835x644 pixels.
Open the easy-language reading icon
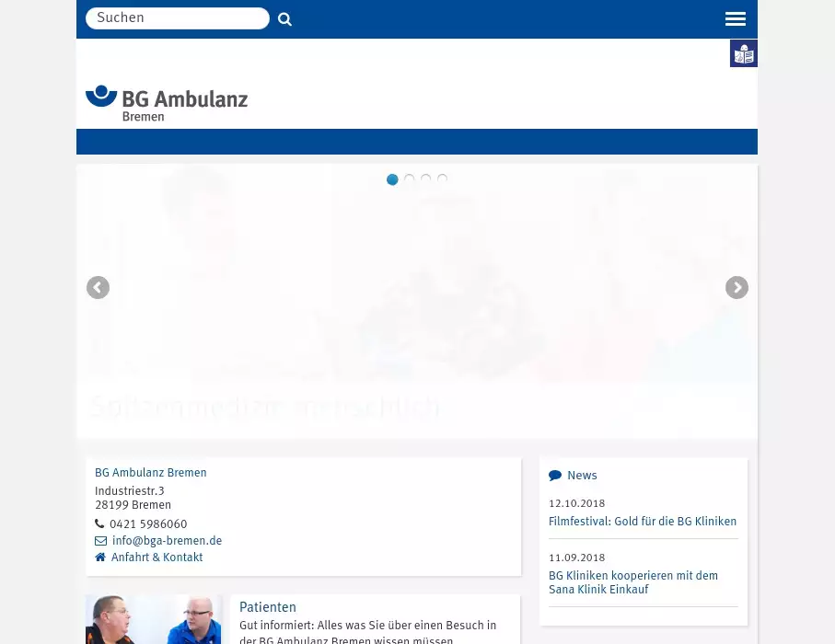click(x=743, y=54)
